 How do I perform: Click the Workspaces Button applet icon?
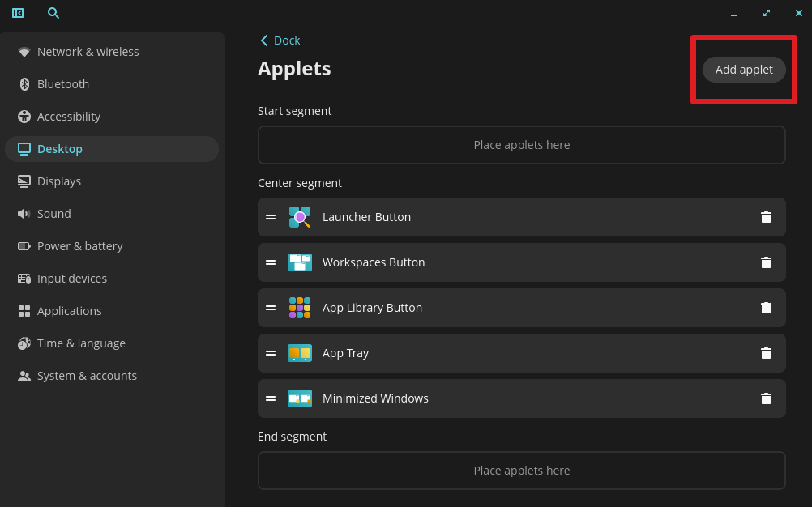(x=299, y=262)
